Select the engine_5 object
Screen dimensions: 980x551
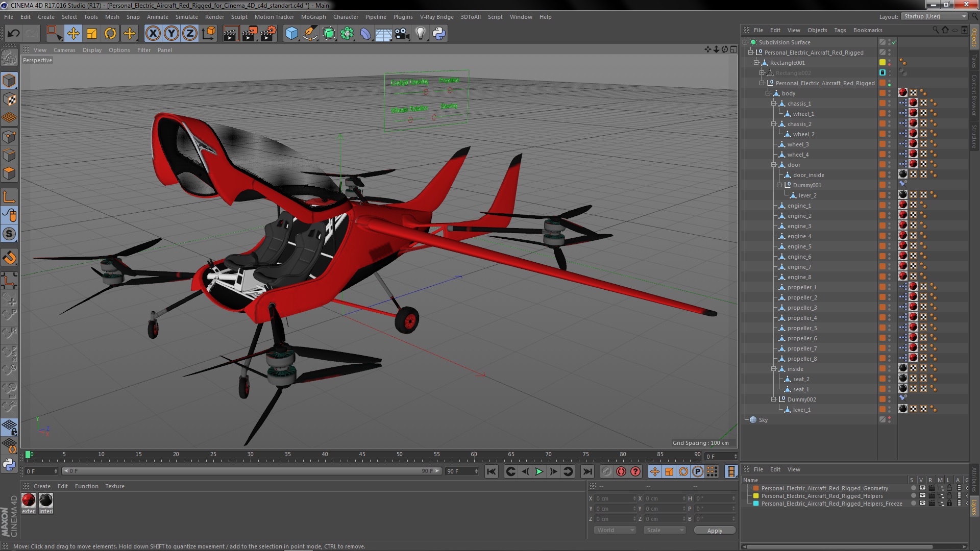tap(799, 246)
